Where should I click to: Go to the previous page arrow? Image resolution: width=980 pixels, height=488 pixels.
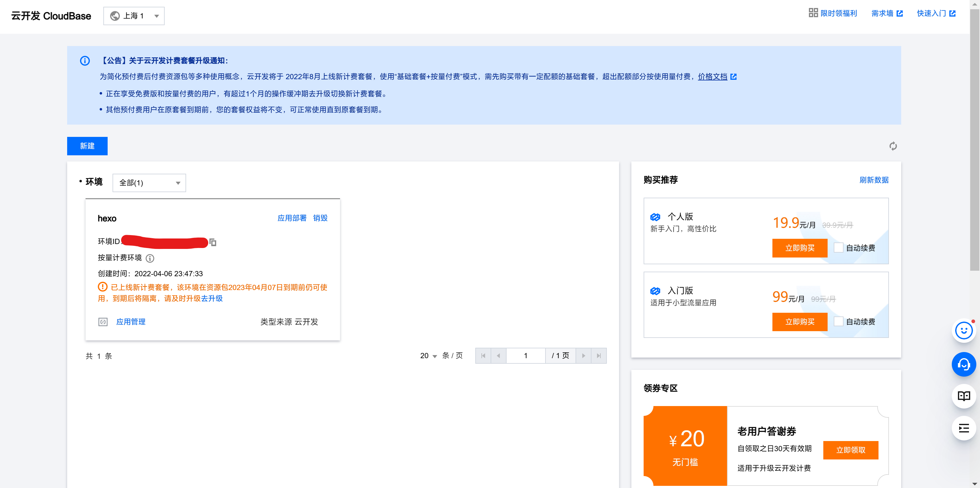coord(498,356)
